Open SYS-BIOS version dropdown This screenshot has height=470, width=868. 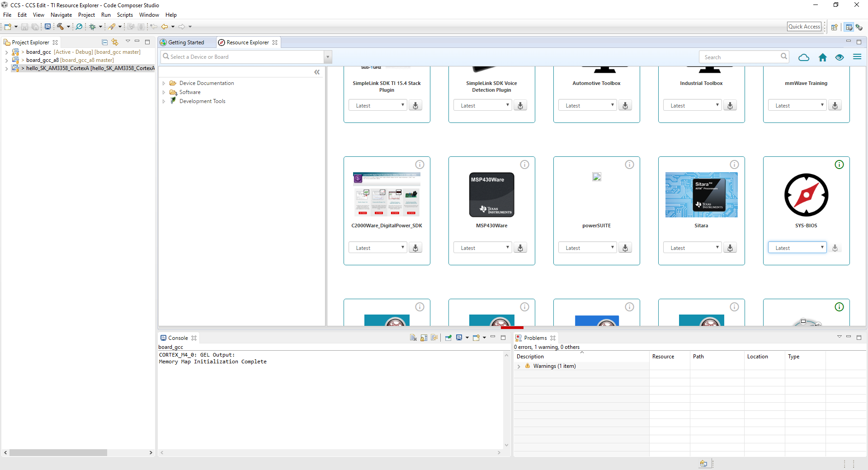(x=797, y=248)
